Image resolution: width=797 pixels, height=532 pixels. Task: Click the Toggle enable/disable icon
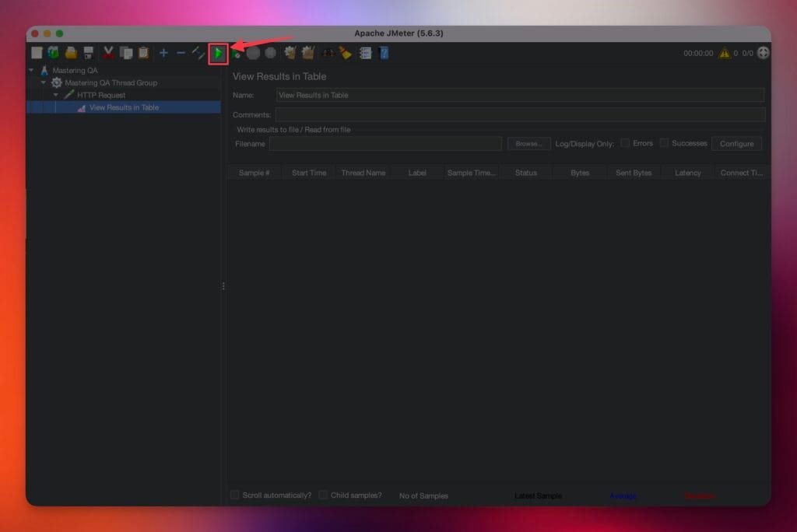click(x=198, y=53)
